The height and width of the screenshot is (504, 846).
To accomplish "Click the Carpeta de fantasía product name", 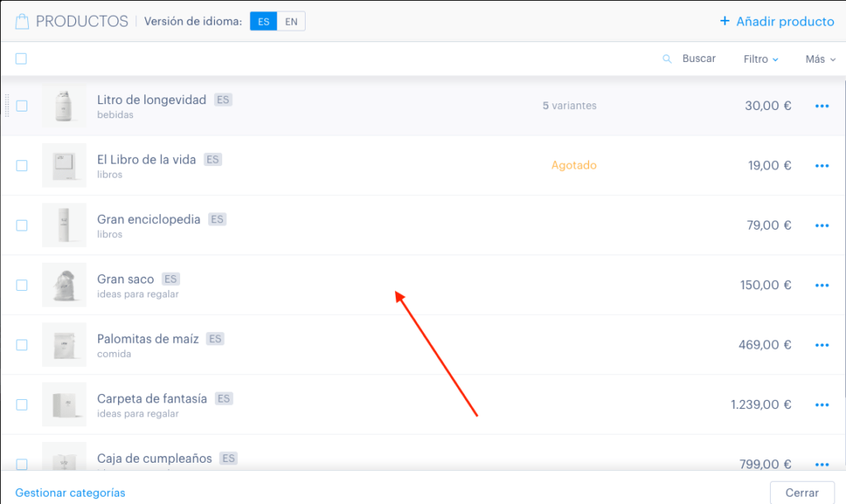I will (152, 399).
